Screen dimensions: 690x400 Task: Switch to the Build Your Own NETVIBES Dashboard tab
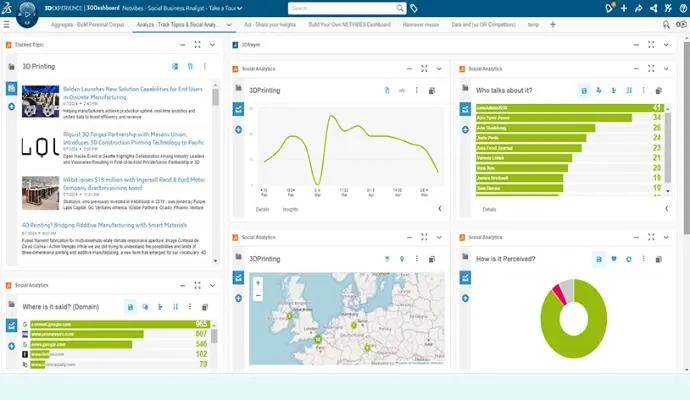[x=349, y=25]
